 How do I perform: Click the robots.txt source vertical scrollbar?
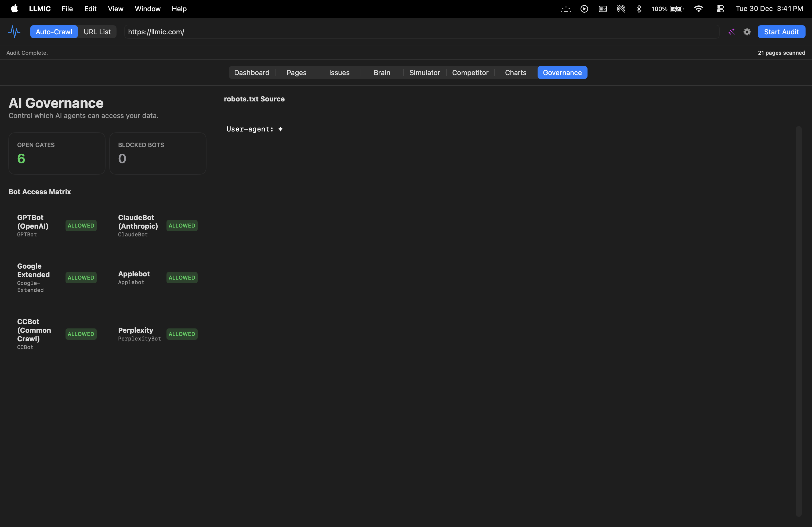[799, 320]
